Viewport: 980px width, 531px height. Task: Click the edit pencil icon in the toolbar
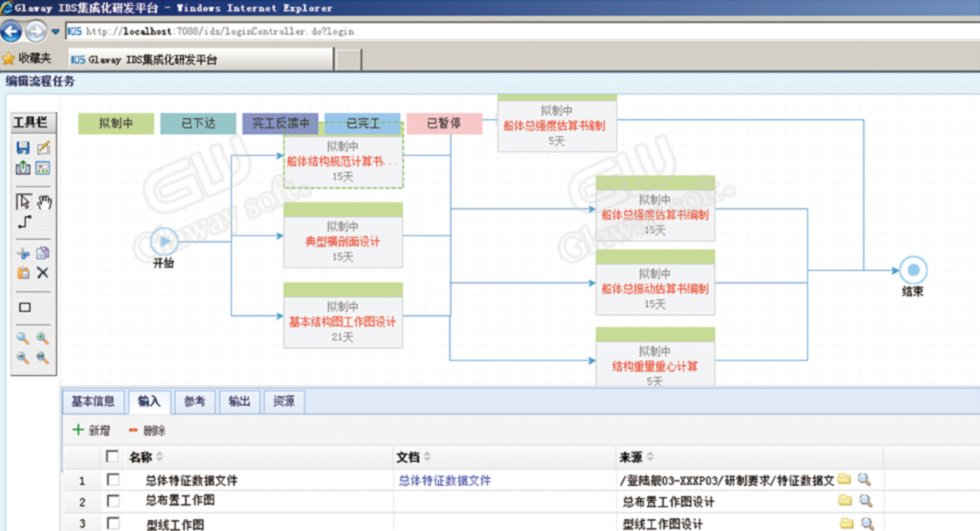pos(43,148)
